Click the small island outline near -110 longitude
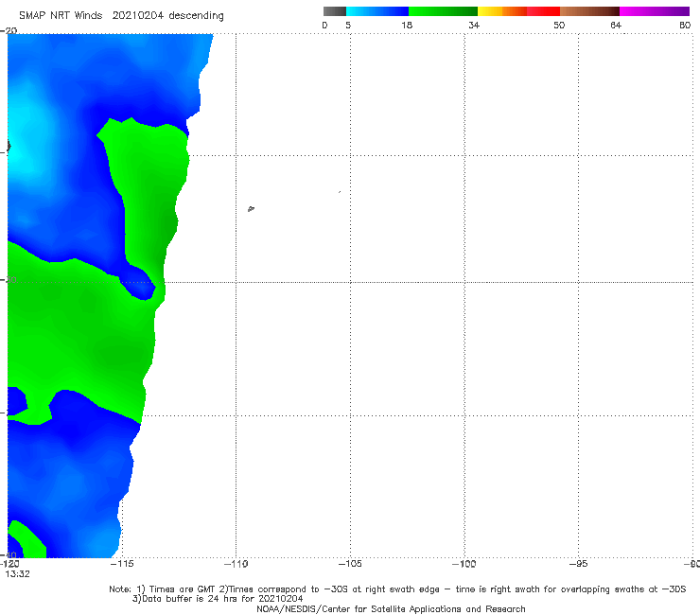This screenshot has width=700, height=615. [251, 208]
